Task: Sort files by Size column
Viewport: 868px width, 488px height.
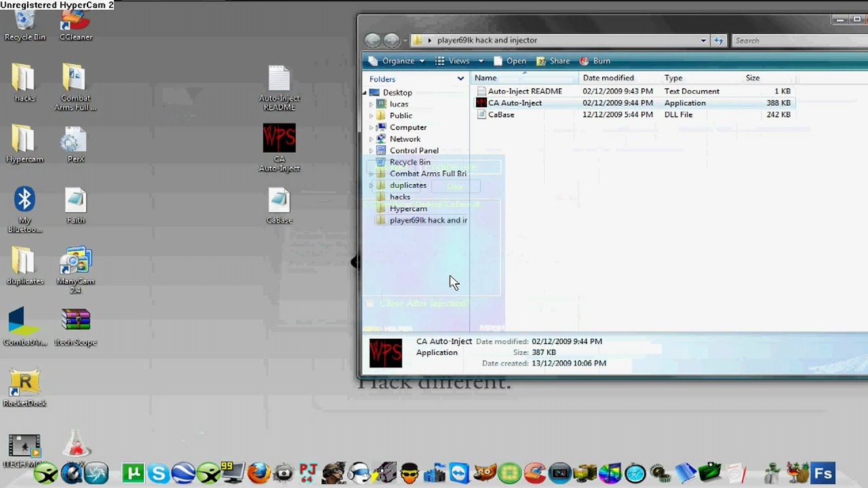Action: point(768,78)
